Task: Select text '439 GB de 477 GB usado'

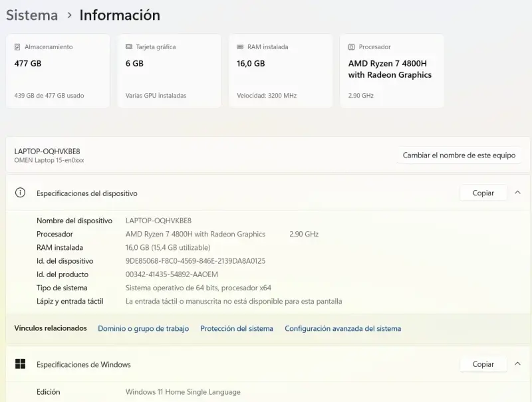Action: coord(49,96)
